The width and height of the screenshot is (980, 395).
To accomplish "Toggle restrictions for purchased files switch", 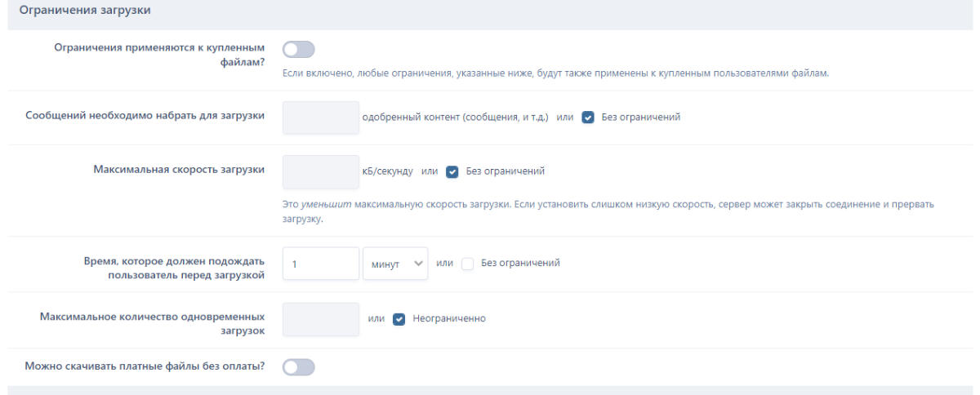I will coord(298,50).
